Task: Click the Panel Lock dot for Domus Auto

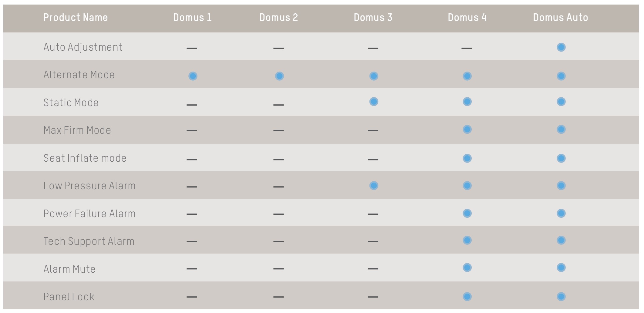Action: (x=561, y=297)
